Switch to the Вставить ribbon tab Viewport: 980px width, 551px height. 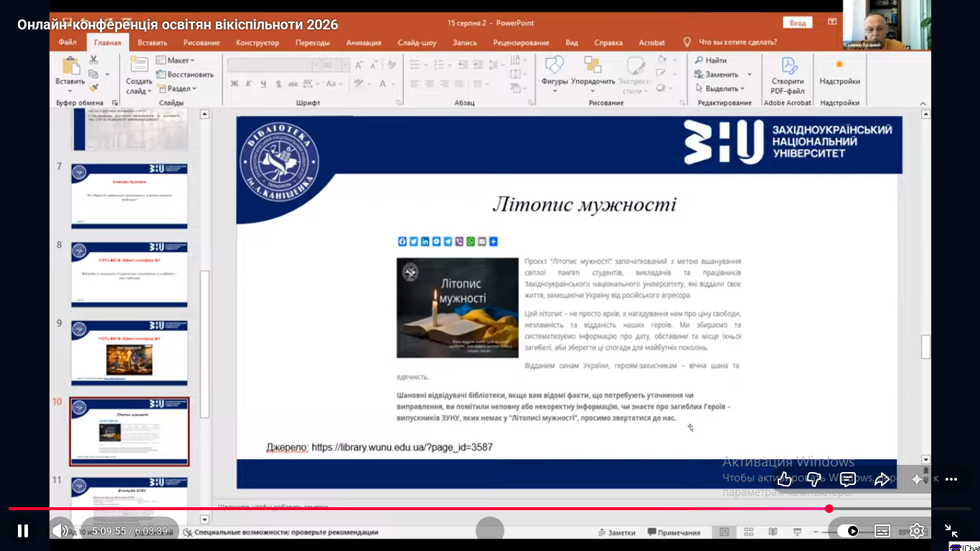point(152,42)
